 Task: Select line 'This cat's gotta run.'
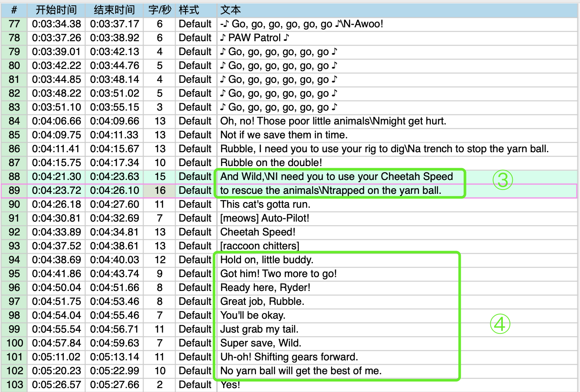coord(265,204)
